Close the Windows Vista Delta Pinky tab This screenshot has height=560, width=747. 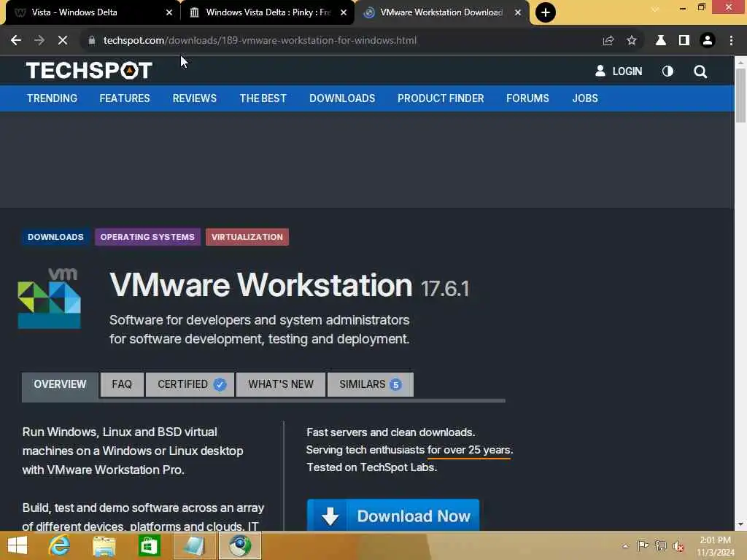point(344,12)
